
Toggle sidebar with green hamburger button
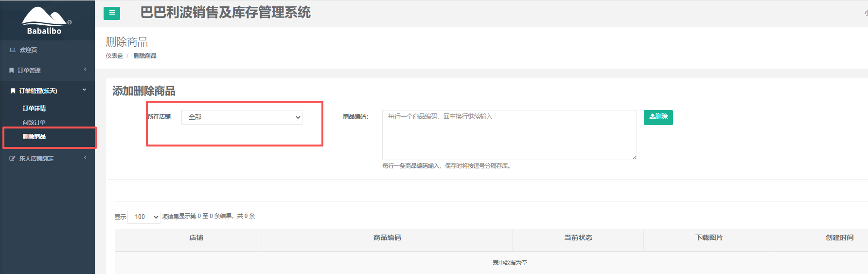click(x=112, y=13)
